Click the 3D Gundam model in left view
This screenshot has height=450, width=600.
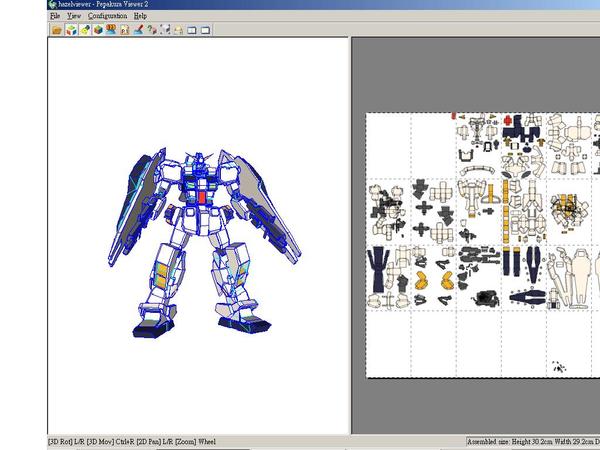[204, 242]
